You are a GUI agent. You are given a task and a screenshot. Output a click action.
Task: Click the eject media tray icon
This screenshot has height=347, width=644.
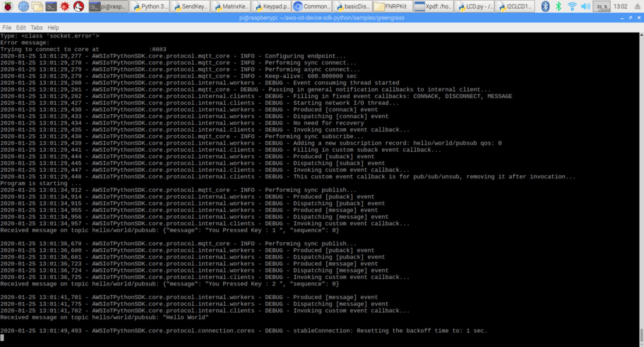pyautogui.click(x=637, y=6)
